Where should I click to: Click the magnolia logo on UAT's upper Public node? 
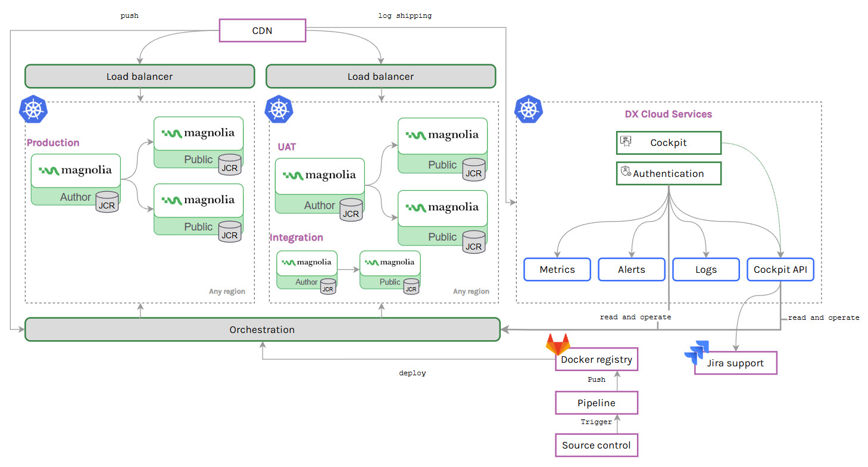(442, 135)
